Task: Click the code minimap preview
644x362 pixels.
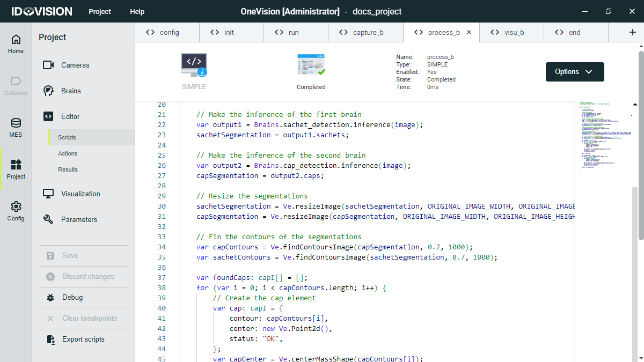Action: pyautogui.click(x=605, y=134)
